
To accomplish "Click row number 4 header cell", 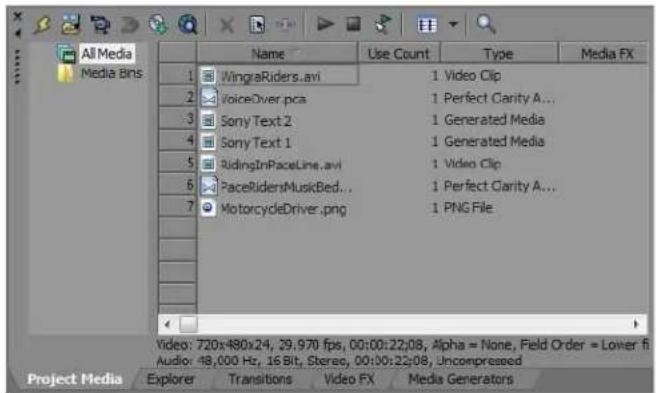I will coord(177,141).
